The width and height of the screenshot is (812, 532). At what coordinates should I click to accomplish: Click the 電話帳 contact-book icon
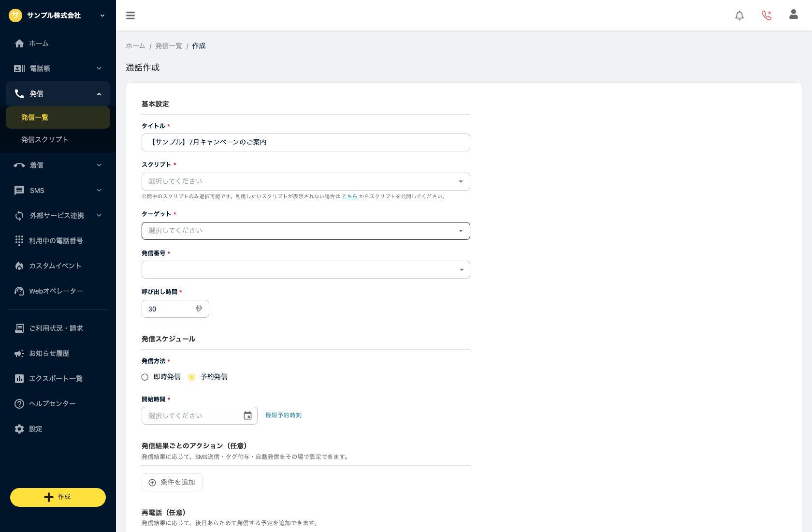coord(19,69)
